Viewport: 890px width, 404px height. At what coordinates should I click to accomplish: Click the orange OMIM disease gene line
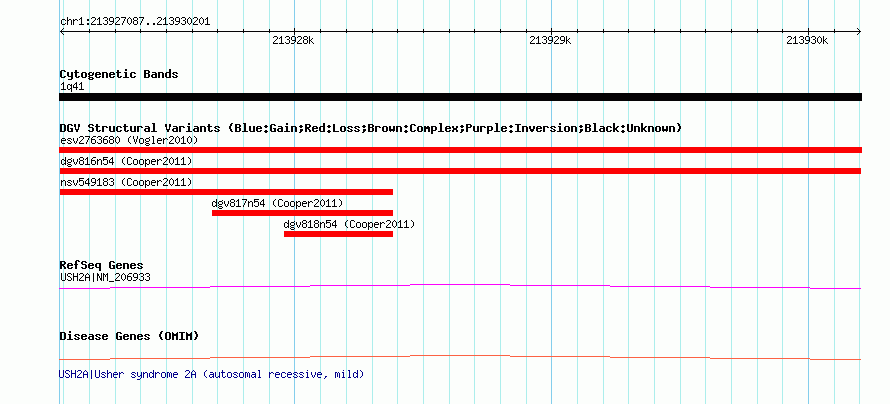pos(460,357)
